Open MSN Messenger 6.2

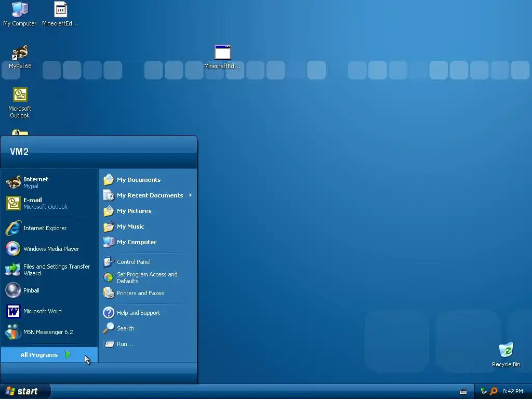(49, 332)
